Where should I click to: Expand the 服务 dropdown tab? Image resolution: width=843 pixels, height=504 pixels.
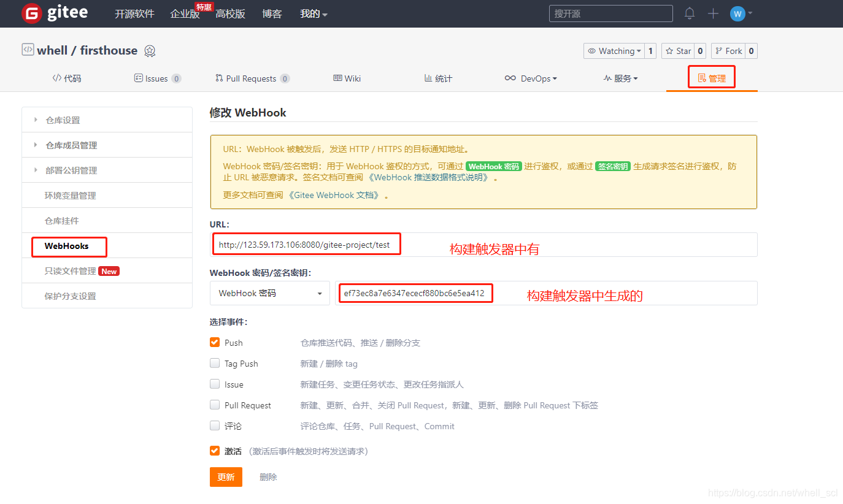click(x=621, y=78)
